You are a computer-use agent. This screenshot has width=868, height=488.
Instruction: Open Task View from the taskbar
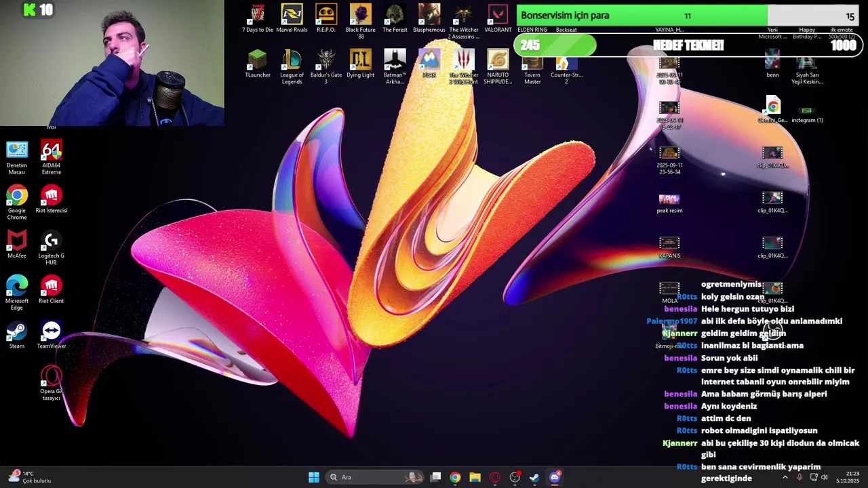click(436, 477)
